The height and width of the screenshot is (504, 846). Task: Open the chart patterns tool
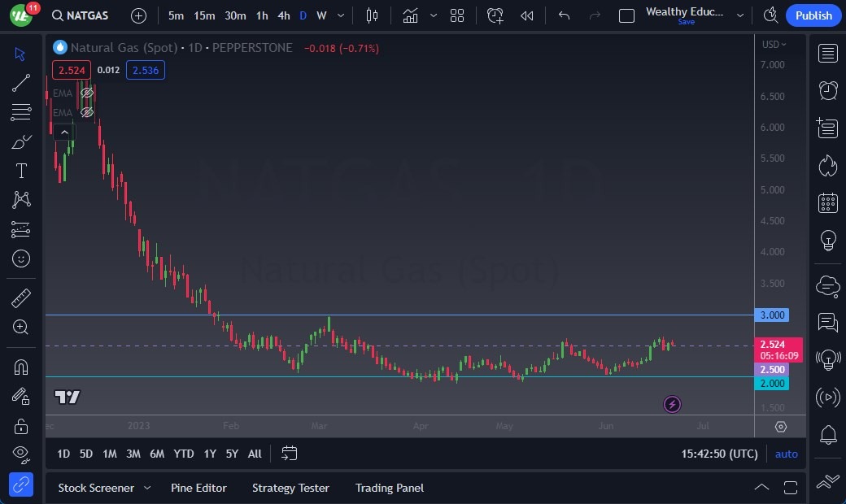tap(20, 200)
